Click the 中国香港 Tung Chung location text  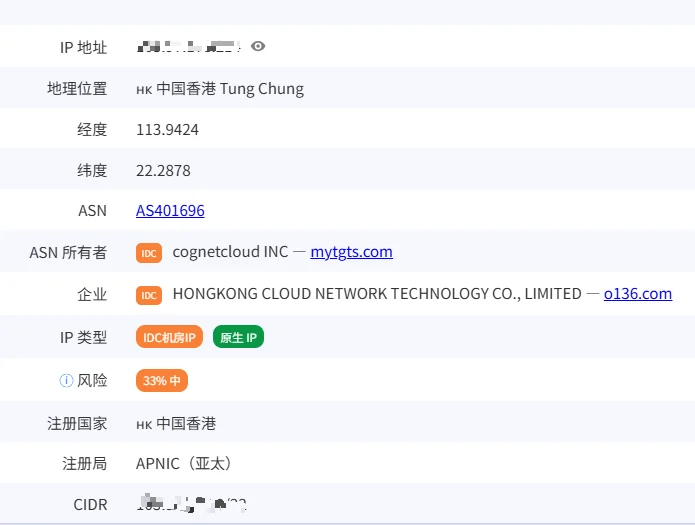point(230,89)
